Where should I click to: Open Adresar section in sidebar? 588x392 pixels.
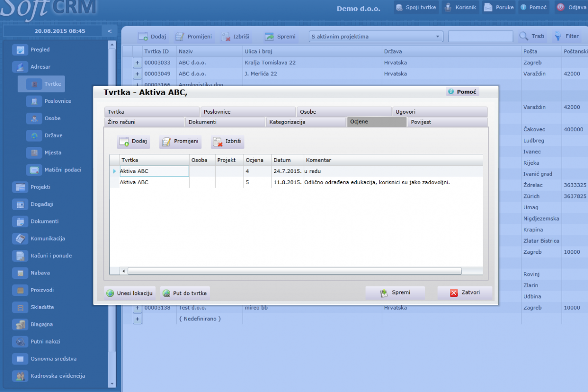(32, 67)
